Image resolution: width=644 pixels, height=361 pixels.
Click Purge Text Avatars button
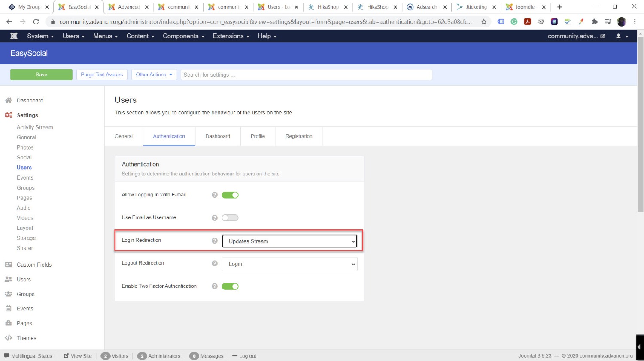(102, 75)
